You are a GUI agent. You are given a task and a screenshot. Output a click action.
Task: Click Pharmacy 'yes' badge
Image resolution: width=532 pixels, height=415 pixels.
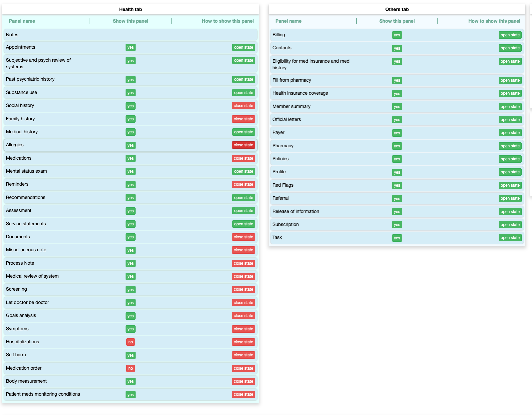[x=397, y=146]
